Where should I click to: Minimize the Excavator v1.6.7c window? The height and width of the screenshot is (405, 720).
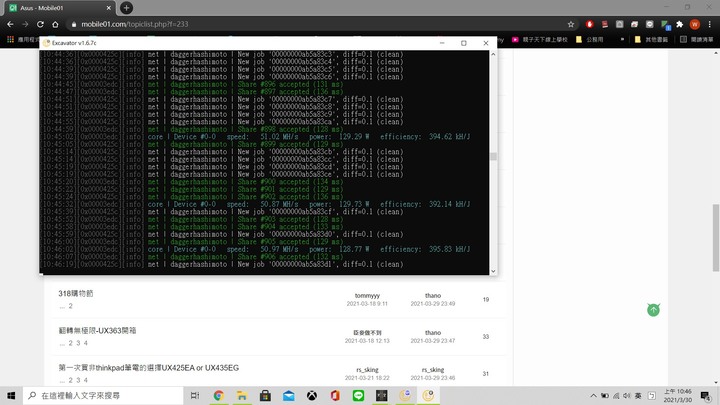tap(442, 43)
